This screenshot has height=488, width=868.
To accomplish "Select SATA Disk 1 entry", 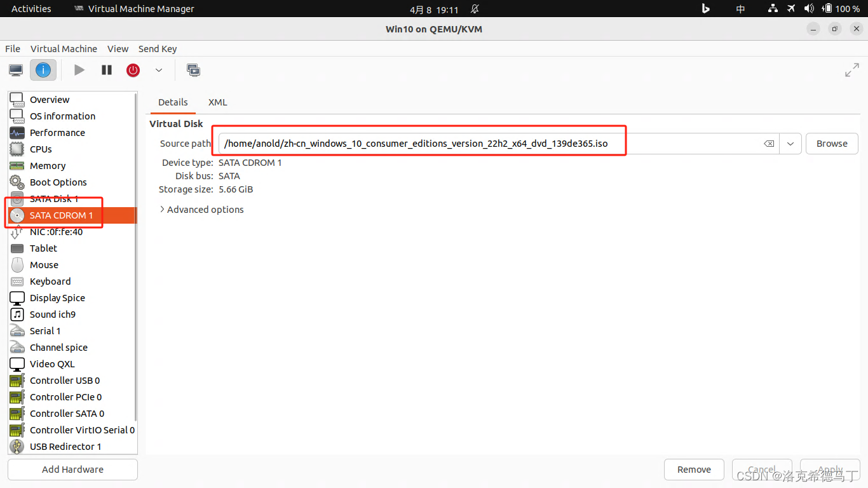I will coord(72,199).
